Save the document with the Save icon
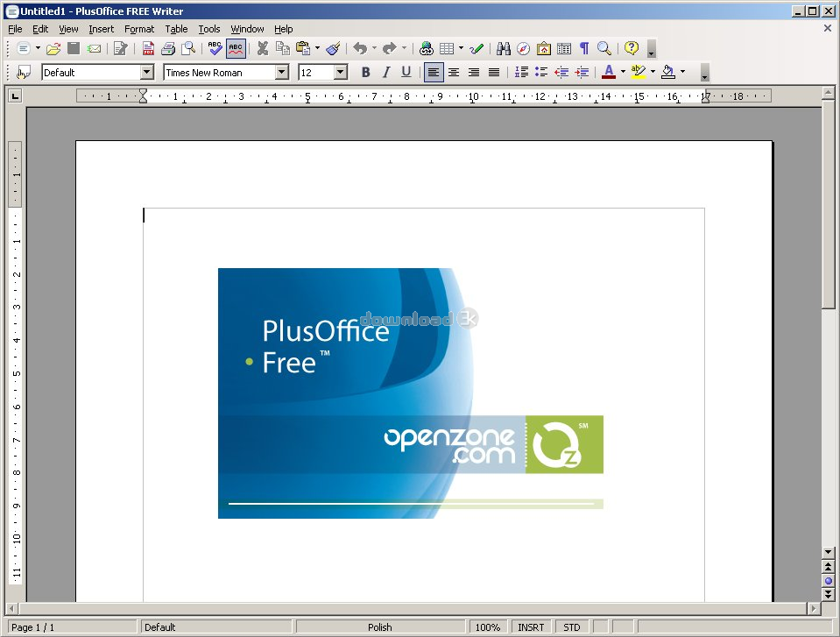Image resolution: width=840 pixels, height=637 pixels. click(74, 49)
